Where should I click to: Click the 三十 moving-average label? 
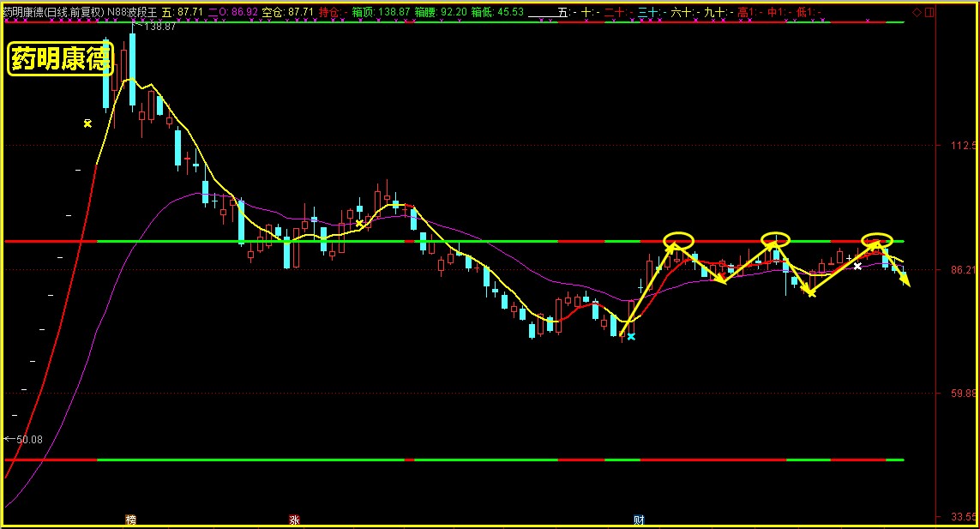(652, 12)
